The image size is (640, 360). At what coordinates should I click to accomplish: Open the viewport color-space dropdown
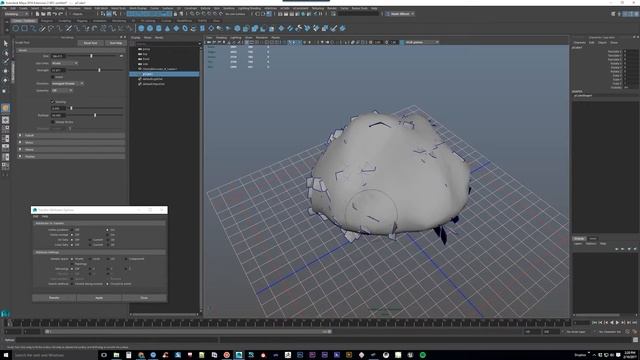[x=421, y=42]
